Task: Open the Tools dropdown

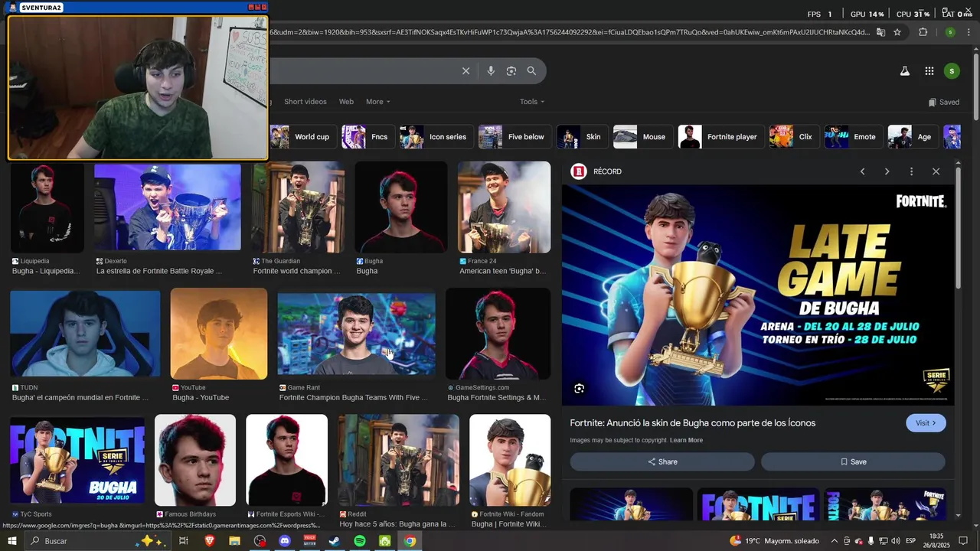Action: (532, 102)
